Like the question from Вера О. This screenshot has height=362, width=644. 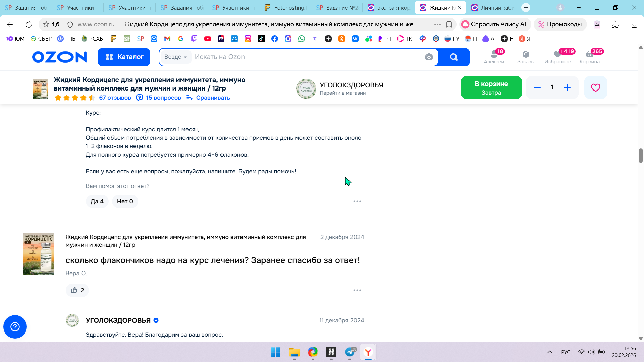pos(77,290)
